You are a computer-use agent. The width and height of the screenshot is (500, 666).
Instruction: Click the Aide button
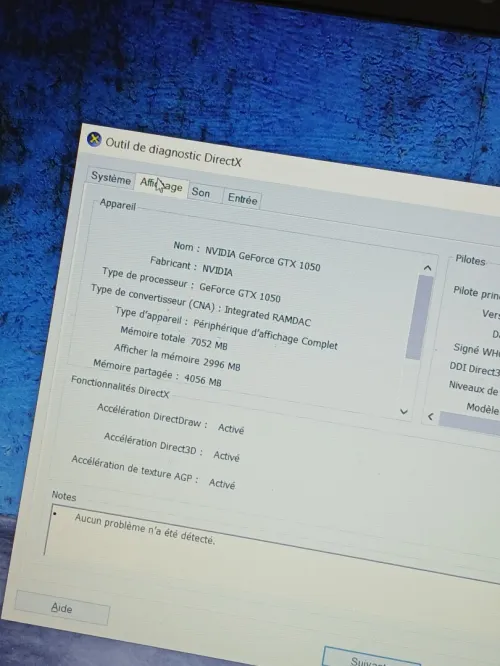(x=62, y=608)
